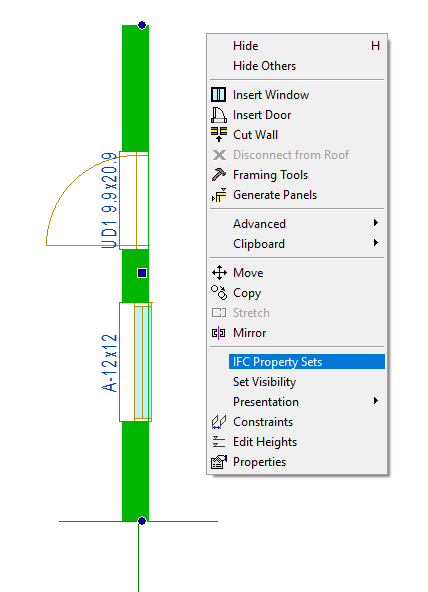Click the square blue wall midpoint grip
This screenshot has height=592, width=428.
142,273
